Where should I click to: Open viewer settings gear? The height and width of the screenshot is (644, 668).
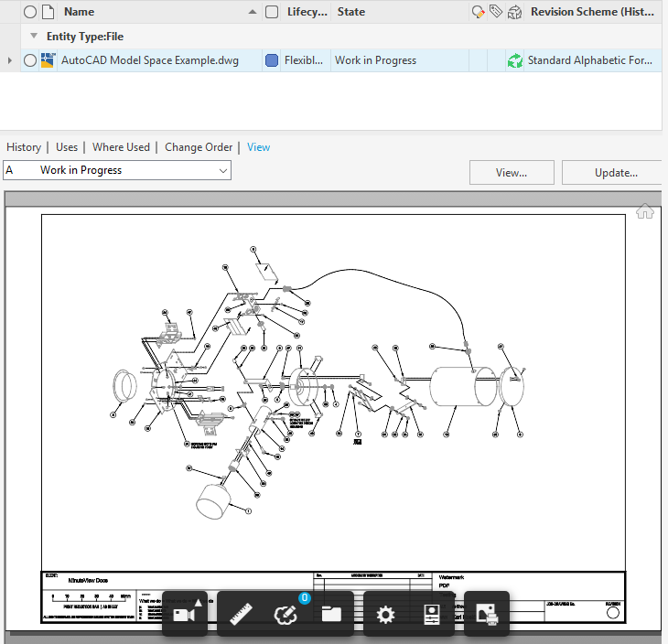pos(385,615)
